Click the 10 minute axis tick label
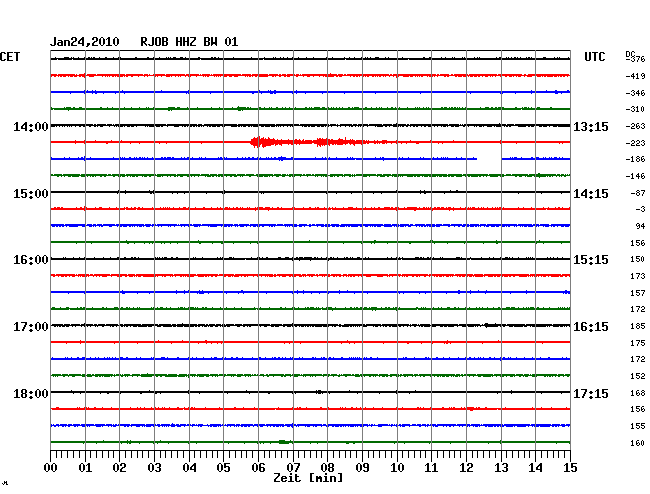This screenshot has height=494, width=650. tap(397, 468)
